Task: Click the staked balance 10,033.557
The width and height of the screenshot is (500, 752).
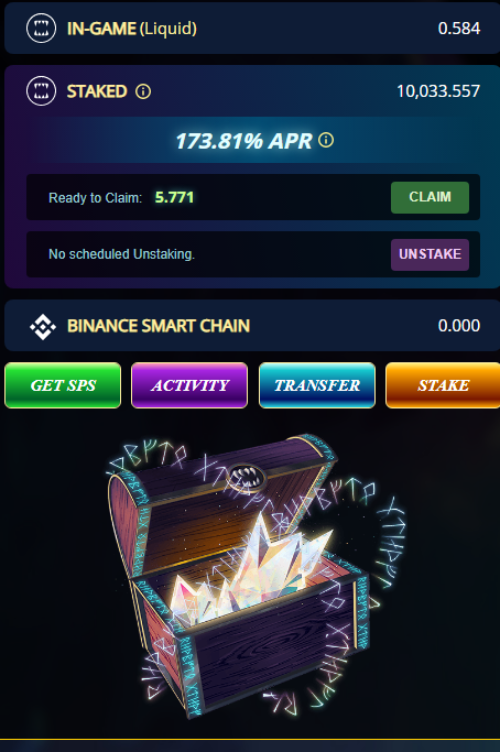Action: click(x=438, y=91)
